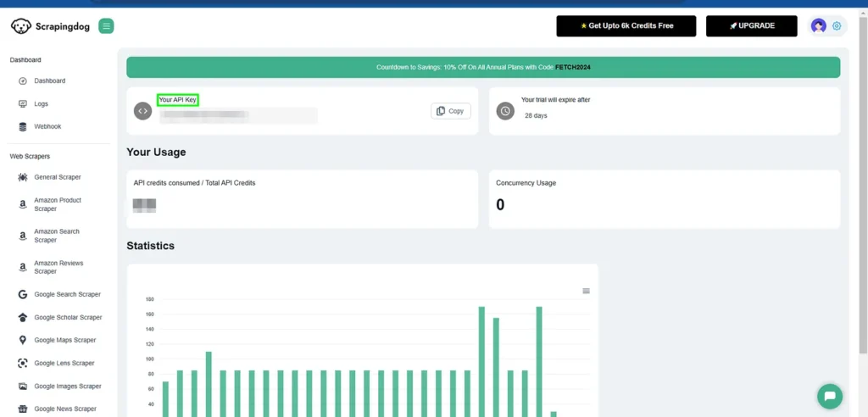Select General Scraper from sidebar
The image size is (868, 417).
[57, 177]
